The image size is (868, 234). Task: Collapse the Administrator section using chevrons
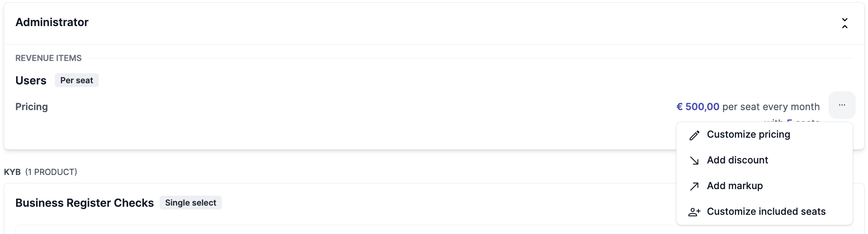point(845,23)
